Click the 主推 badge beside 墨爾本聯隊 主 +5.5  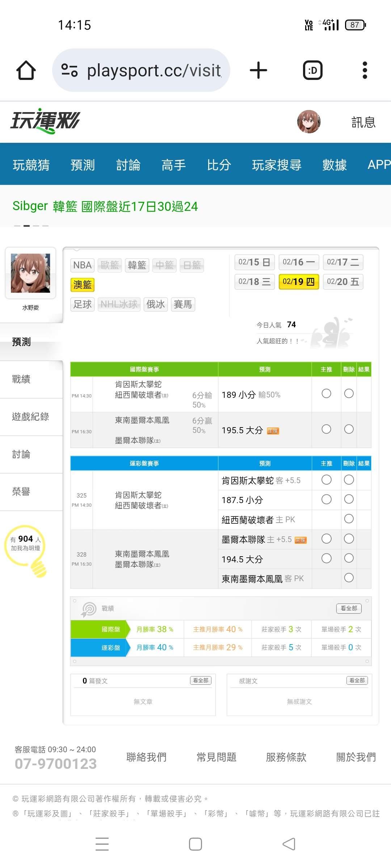[x=300, y=540]
